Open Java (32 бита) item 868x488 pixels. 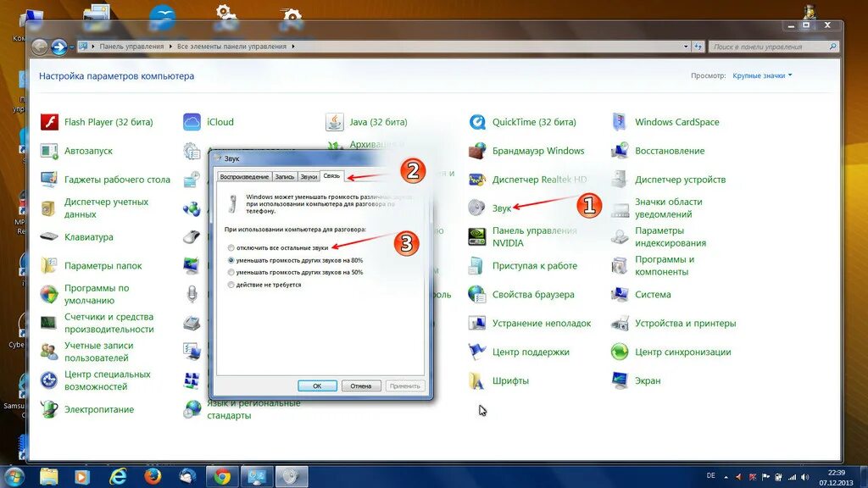point(367,122)
